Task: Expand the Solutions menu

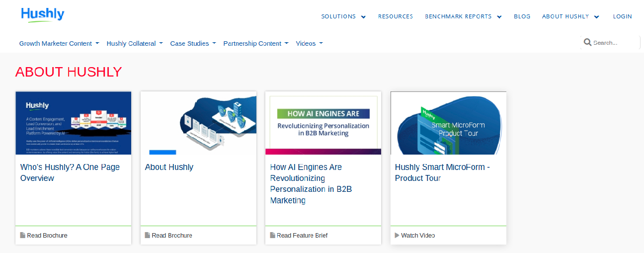Action: coord(343,16)
